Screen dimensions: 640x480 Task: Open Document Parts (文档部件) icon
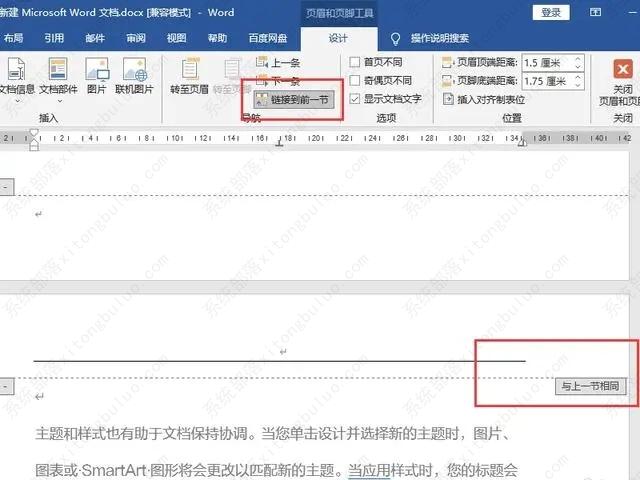(x=58, y=69)
